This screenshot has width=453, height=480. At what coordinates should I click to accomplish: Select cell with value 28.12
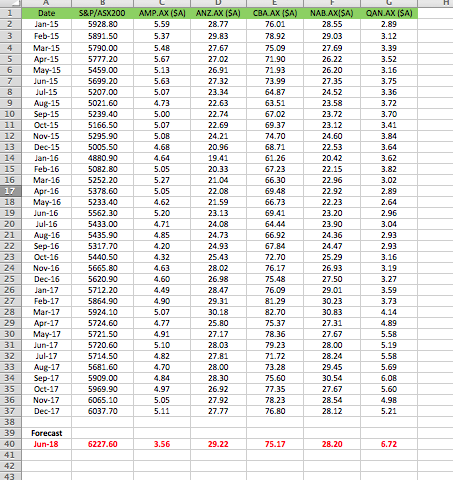[x=332, y=411]
